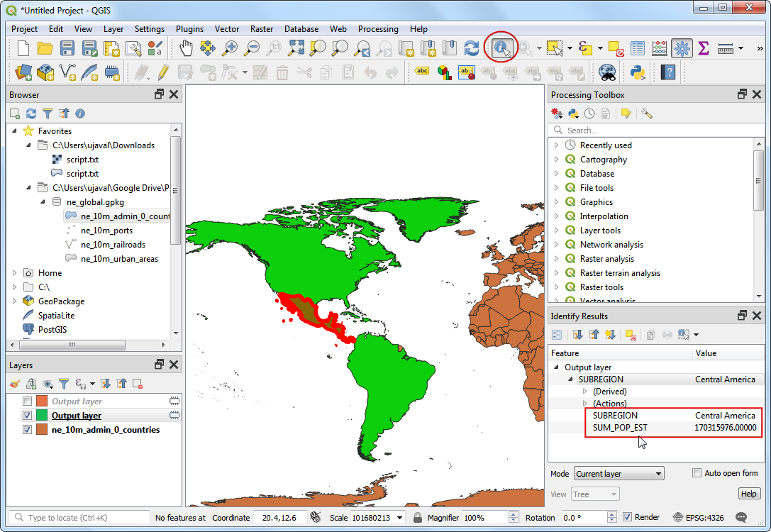Open the attribute table icon

(638, 48)
